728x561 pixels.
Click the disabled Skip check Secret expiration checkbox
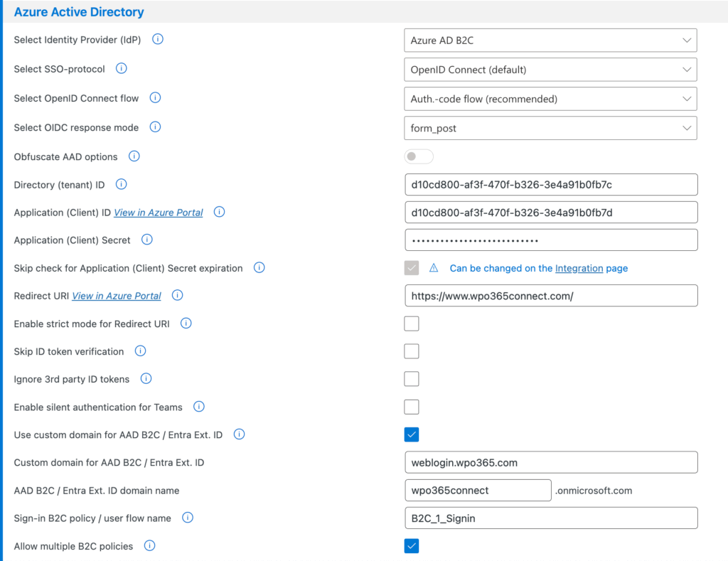pos(412,268)
